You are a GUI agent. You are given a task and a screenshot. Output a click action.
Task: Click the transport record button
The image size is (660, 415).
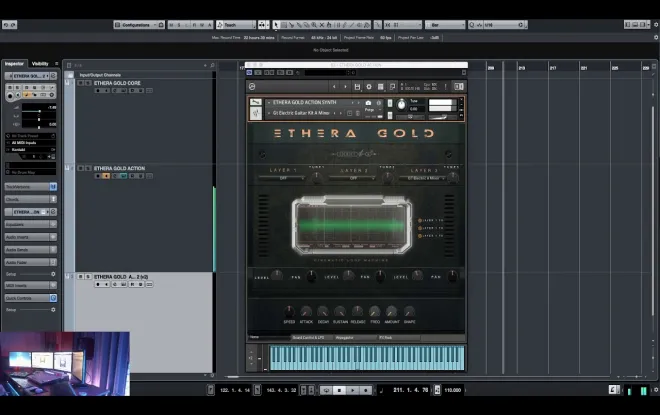point(366,391)
